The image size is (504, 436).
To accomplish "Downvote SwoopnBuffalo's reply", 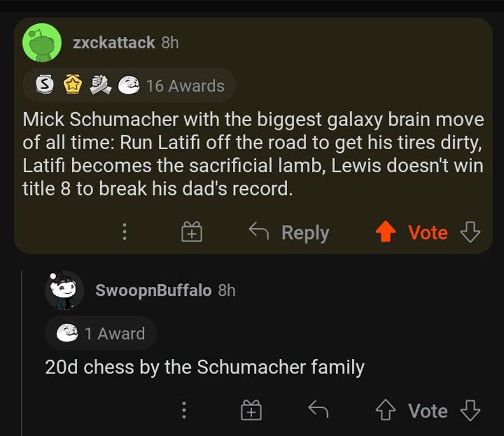I will (470, 411).
